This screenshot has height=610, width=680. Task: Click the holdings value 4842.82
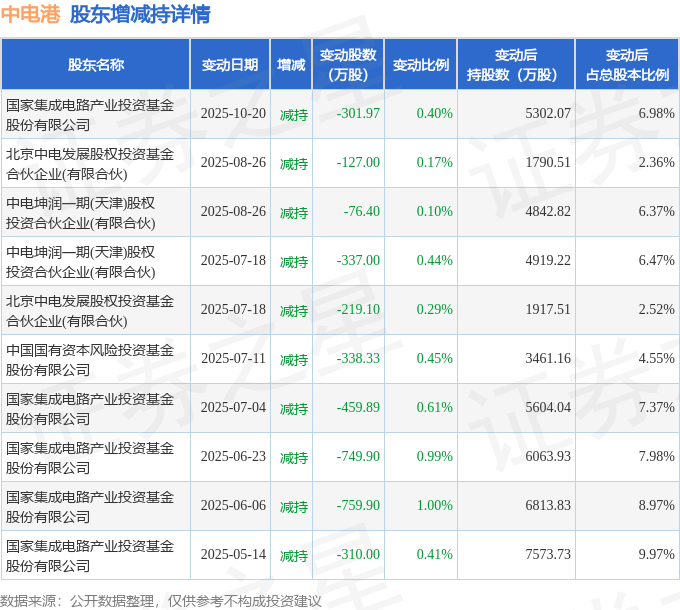(548, 211)
